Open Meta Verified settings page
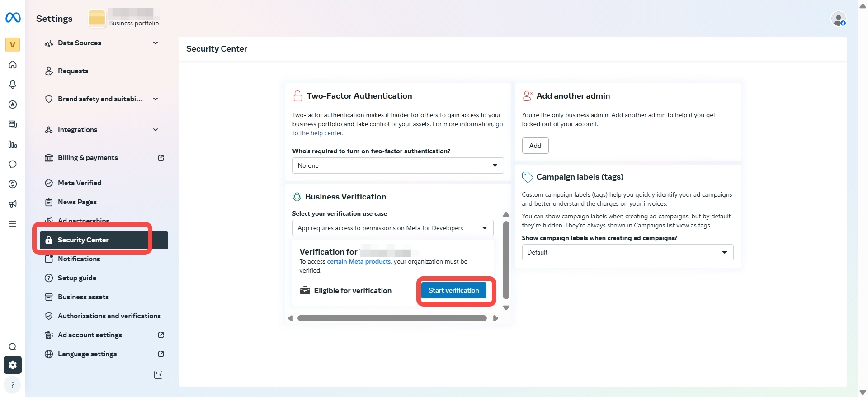Screen dimensions: 868x397 [x=80, y=183]
